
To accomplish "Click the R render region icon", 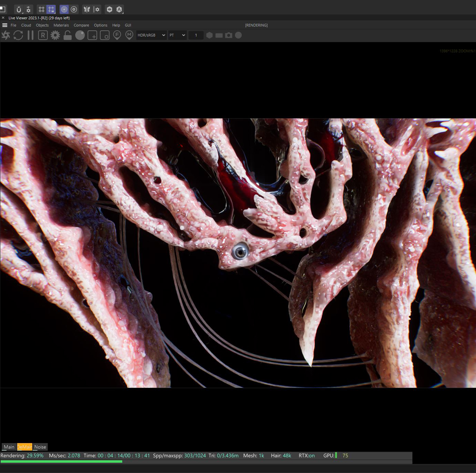I will [43, 35].
